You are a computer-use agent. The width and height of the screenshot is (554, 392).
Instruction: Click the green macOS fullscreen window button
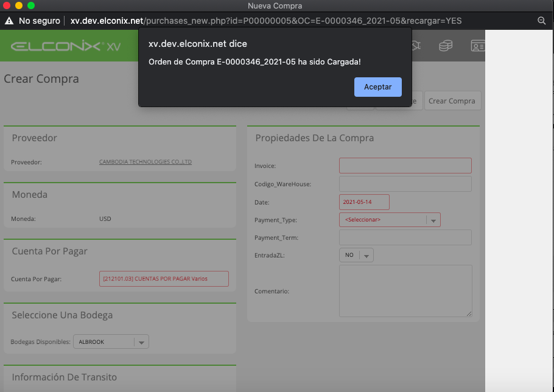(31, 5)
